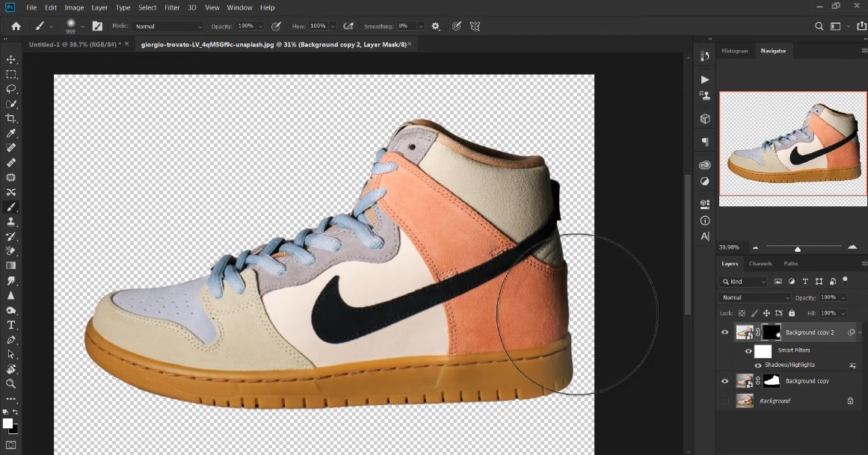Viewport: 868px width, 455px height.
Task: Select the Rectangular Marquee tool
Action: (11, 74)
